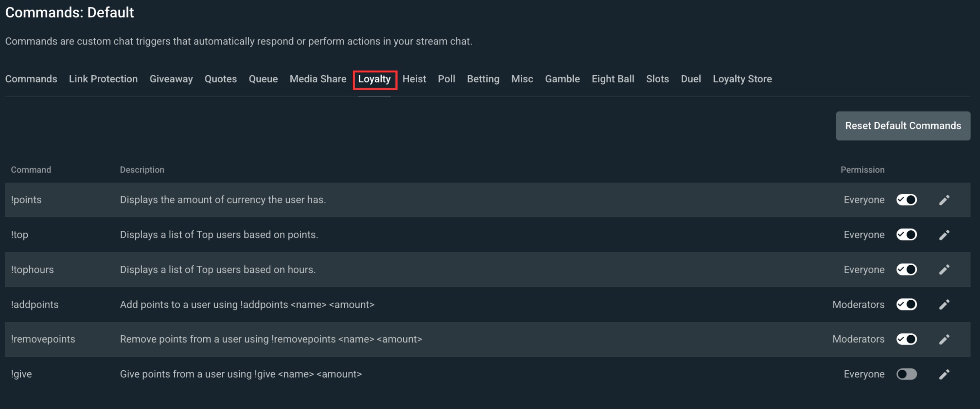Click the "Commands: Default" page heading
The image size is (980, 410).
point(69,12)
